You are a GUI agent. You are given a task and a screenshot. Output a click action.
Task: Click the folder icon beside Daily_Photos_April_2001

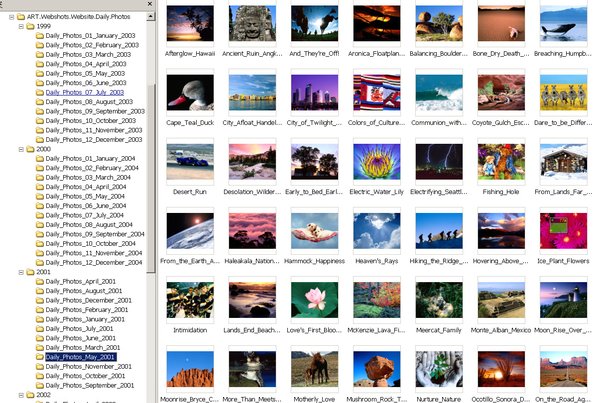pos(38,281)
